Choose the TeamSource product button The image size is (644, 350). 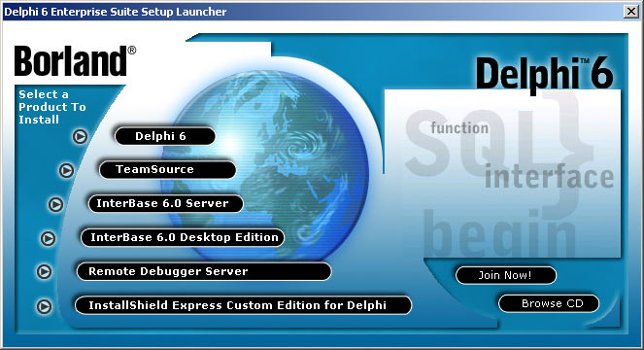[168, 169]
